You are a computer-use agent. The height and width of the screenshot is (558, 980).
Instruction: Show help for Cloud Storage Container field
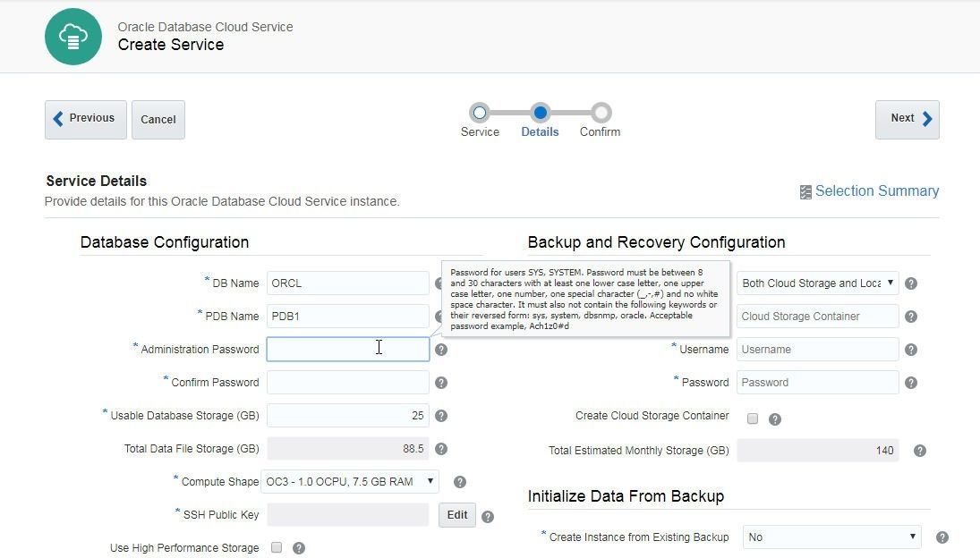click(x=911, y=317)
